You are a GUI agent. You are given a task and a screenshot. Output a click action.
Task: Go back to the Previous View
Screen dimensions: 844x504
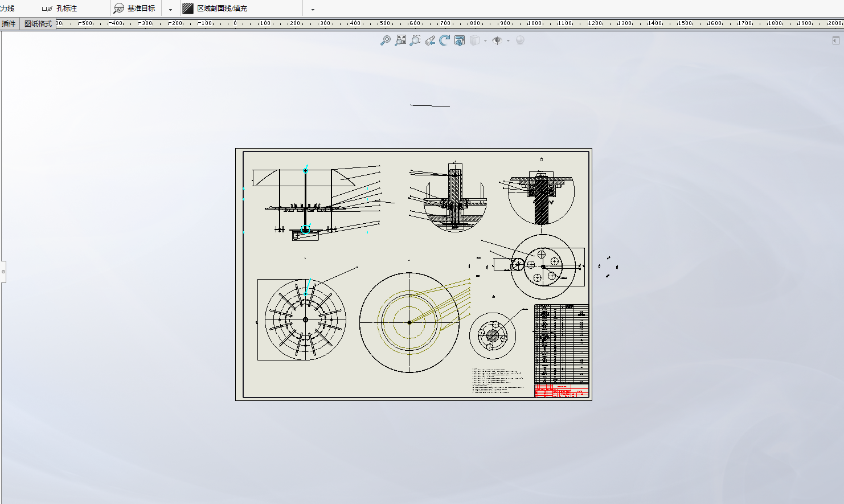[430, 40]
